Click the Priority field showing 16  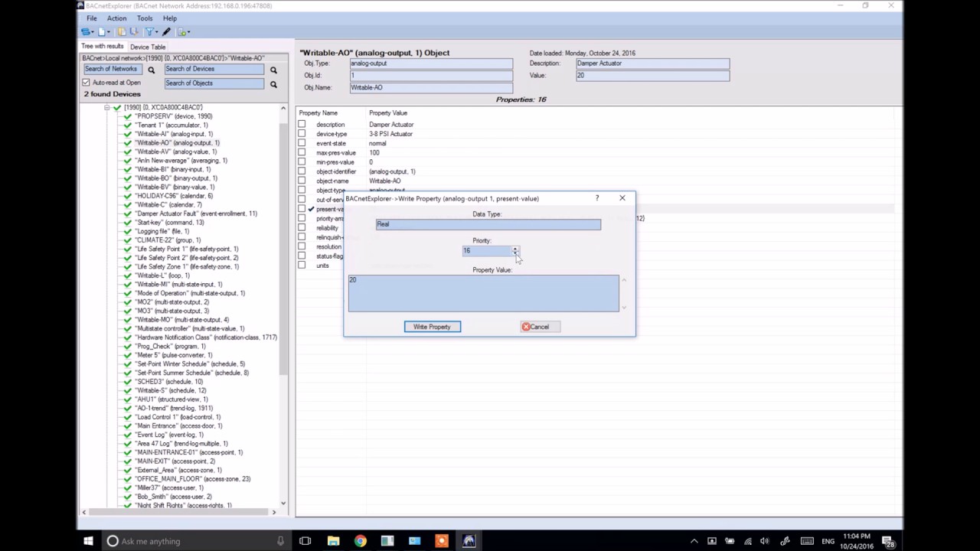[487, 251]
